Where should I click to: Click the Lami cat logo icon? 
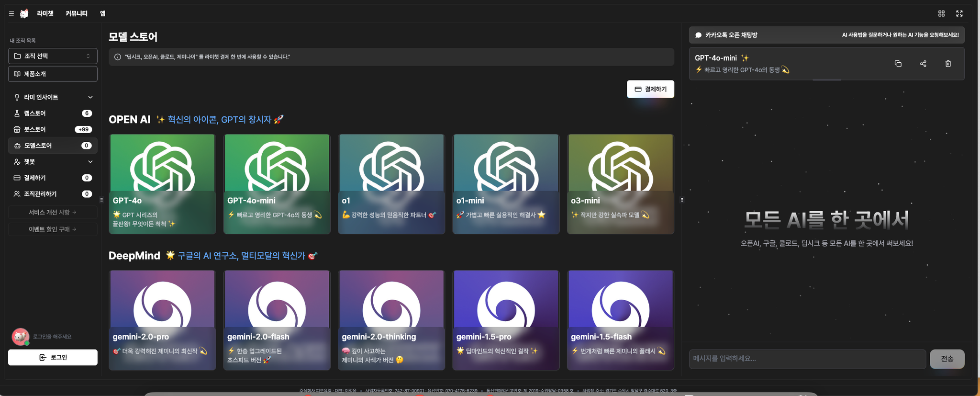24,13
